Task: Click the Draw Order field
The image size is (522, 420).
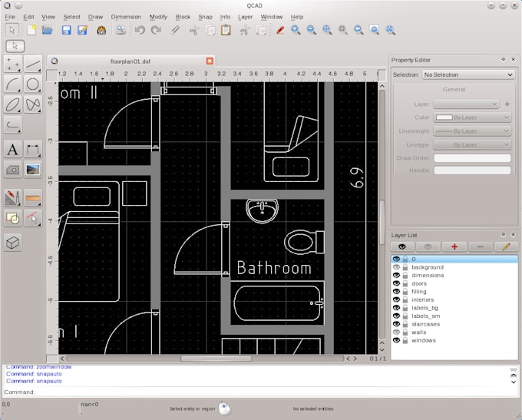Action: (x=472, y=158)
